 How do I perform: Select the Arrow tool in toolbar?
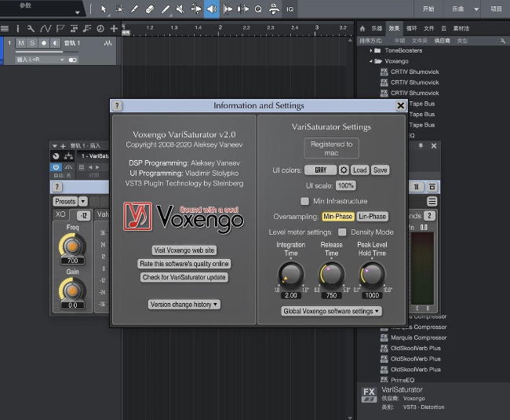[x=104, y=9]
